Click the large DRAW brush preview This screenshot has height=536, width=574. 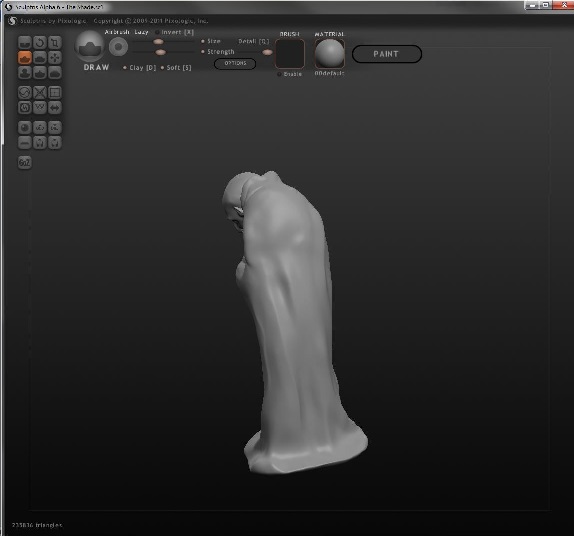coord(89,46)
